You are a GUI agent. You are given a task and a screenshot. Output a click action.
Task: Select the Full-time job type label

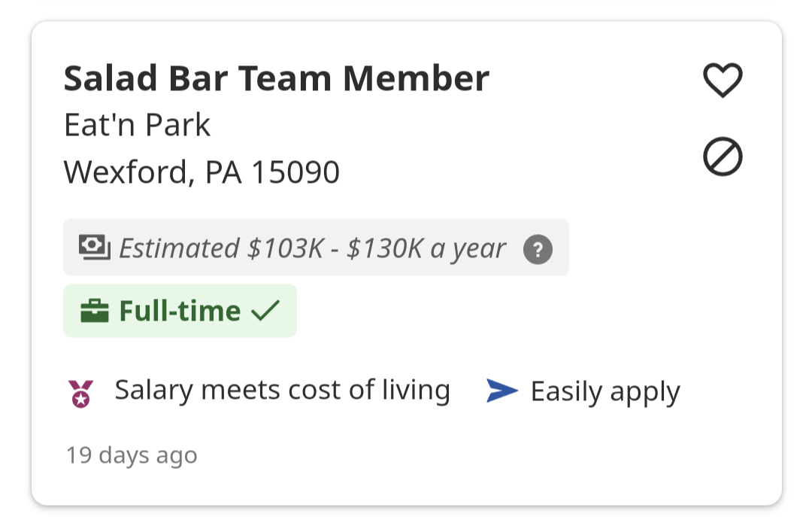[x=180, y=311]
